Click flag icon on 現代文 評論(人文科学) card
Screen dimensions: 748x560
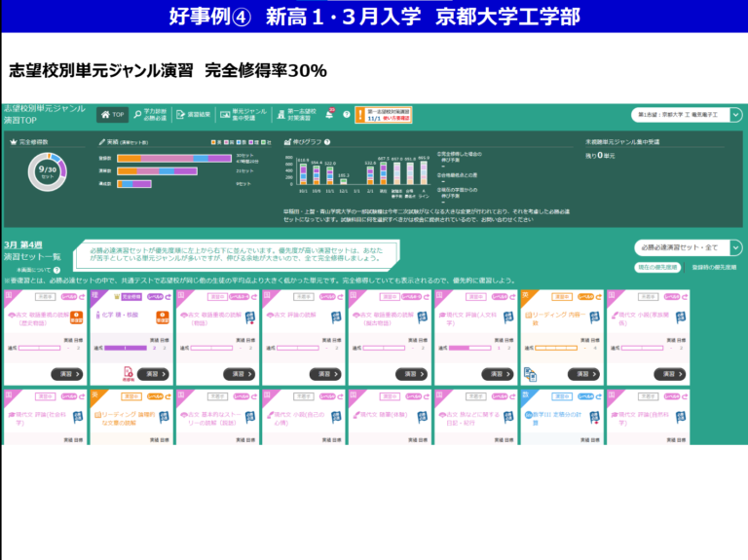coord(508,317)
